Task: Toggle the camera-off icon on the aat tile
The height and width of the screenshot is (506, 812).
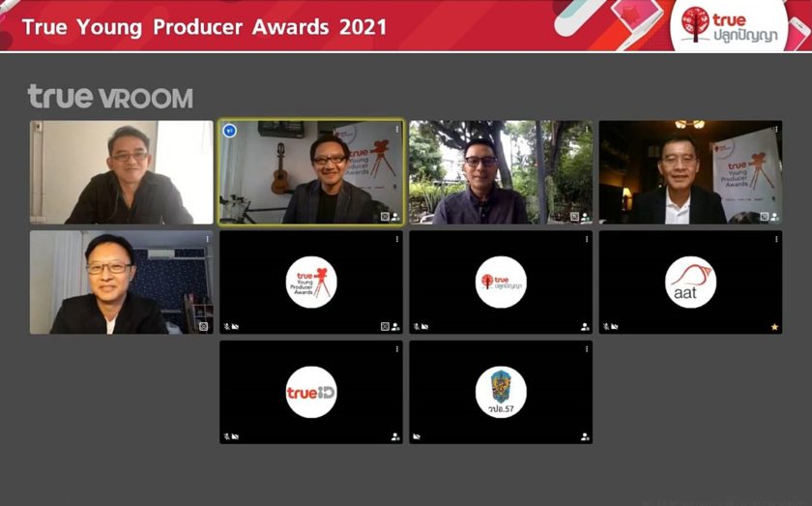Action: coord(614,327)
